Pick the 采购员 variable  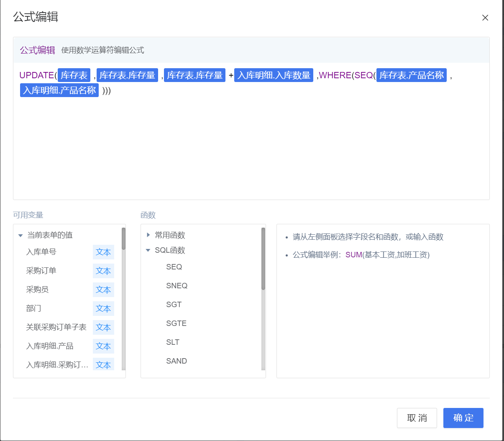pos(37,290)
